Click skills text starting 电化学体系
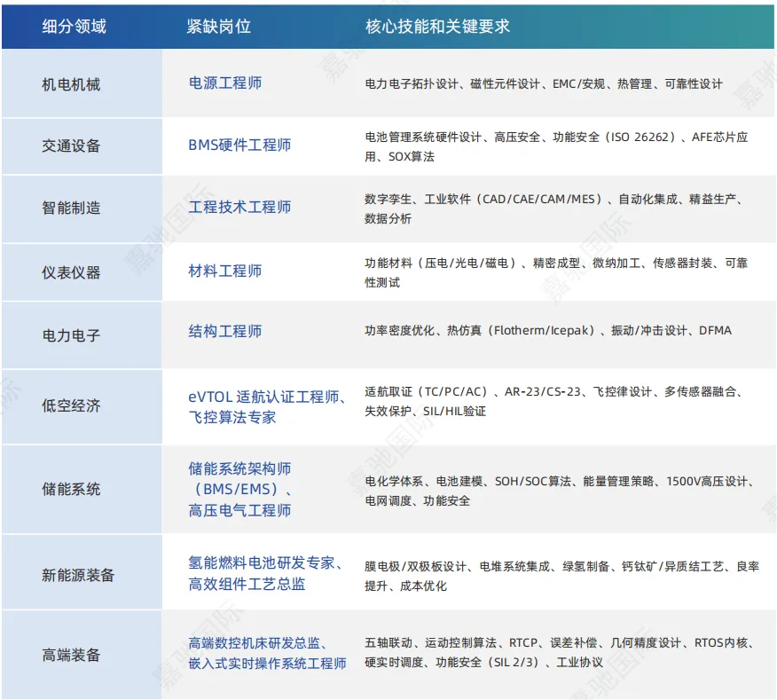Image resolution: width=777 pixels, height=700 pixels. 559,492
